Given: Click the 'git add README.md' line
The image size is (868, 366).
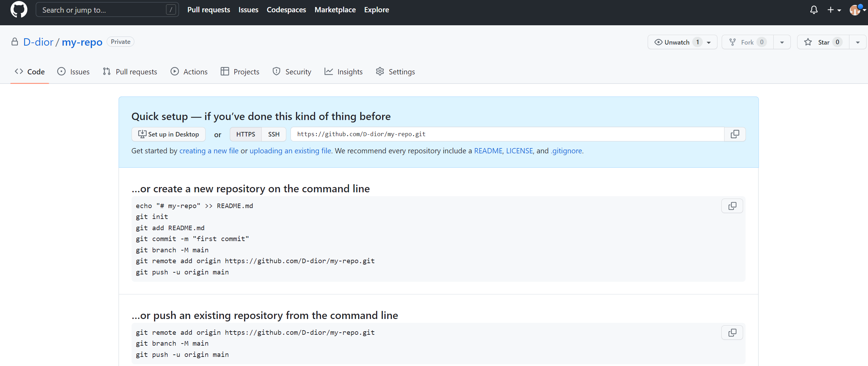Looking at the screenshot, I should [x=170, y=228].
